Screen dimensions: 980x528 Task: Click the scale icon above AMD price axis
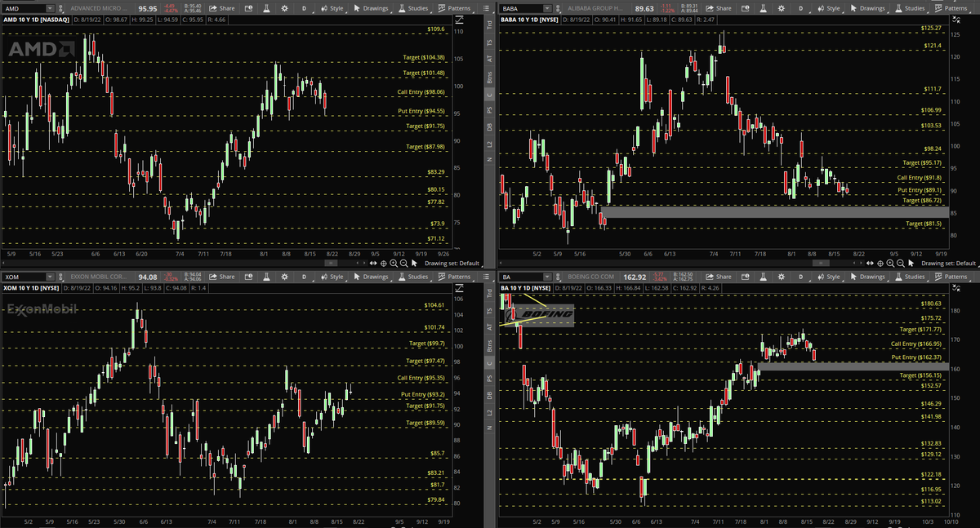coord(460,19)
